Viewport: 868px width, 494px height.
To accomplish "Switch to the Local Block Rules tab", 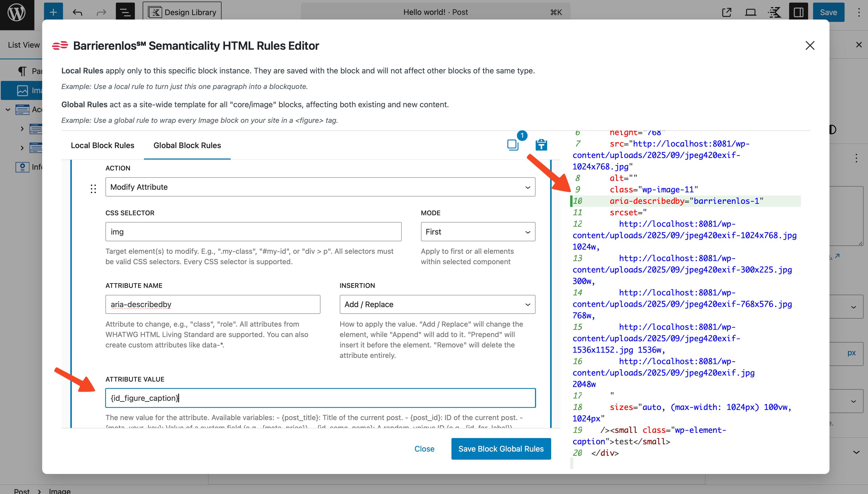I will [103, 145].
